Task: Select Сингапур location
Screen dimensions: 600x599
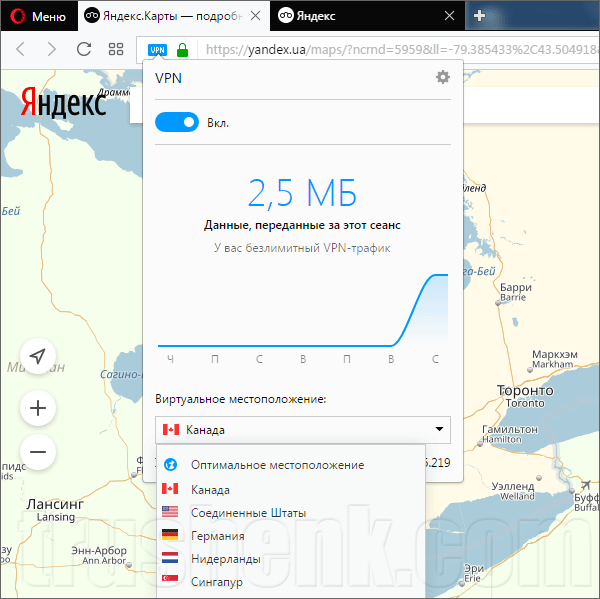Action: click(291, 581)
